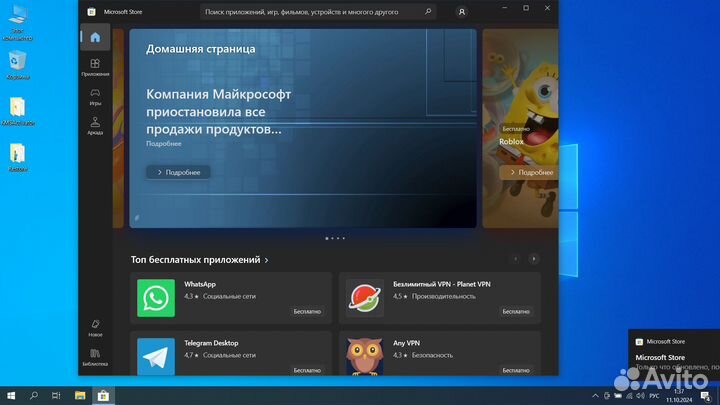Open the Any VPN owl icon
This screenshot has width=720, height=405.
365,357
